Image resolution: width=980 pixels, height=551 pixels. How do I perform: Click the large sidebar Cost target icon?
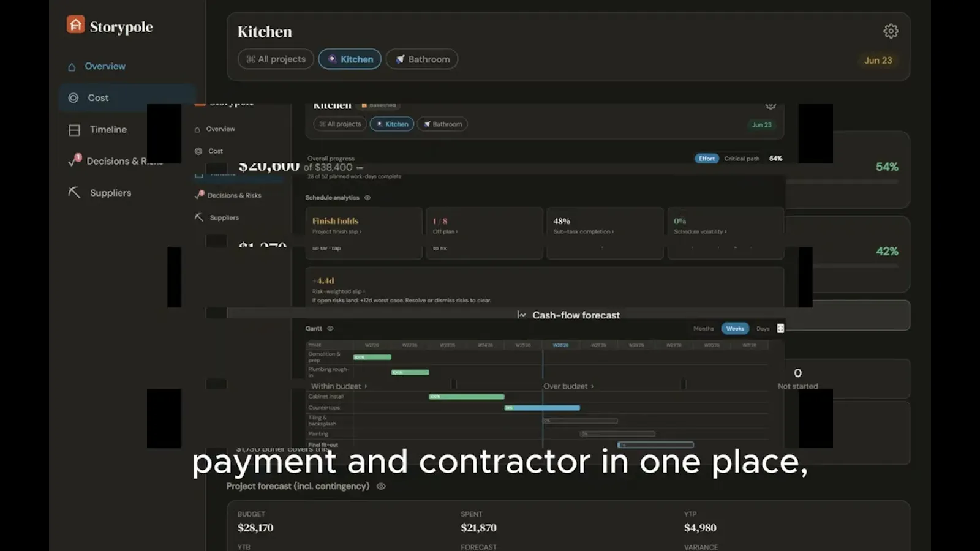click(73, 98)
